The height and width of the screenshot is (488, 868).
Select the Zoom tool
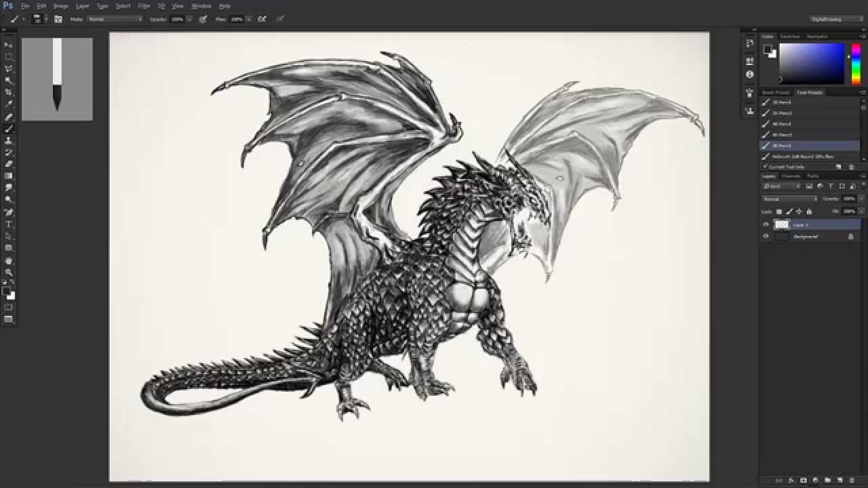click(x=9, y=270)
